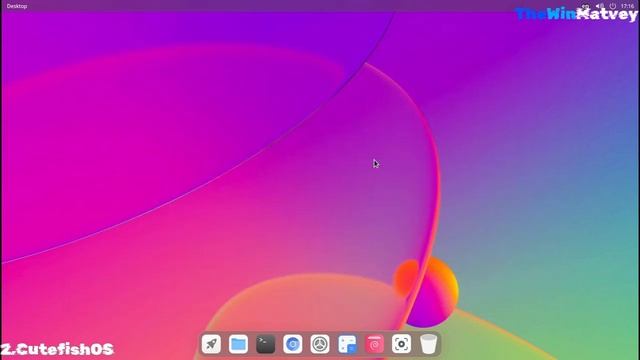This screenshot has width=640, height=360.
Task: Launch the Calculator app in dock
Action: [x=347, y=344]
